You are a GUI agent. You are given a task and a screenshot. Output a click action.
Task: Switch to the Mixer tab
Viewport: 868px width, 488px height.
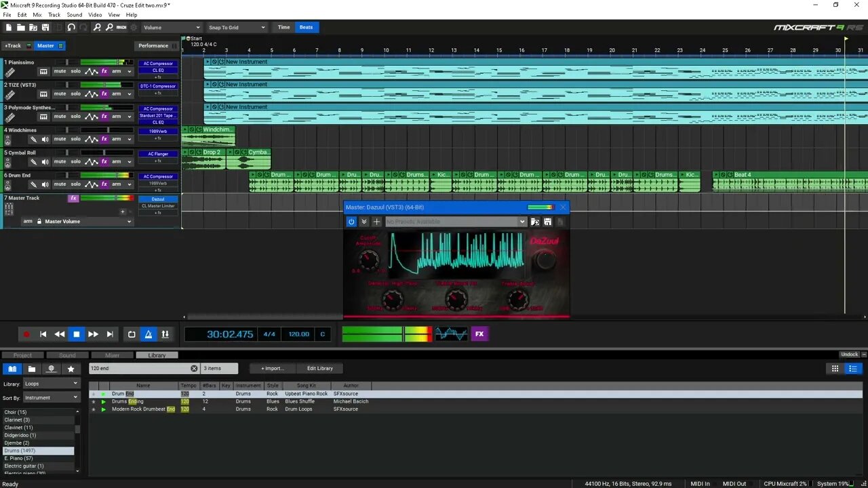coord(112,355)
